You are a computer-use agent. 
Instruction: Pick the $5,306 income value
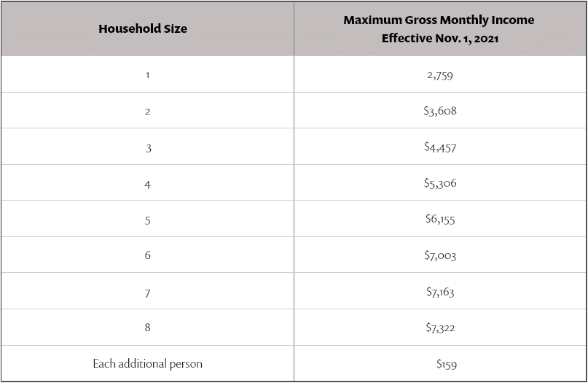pyautogui.click(x=440, y=183)
